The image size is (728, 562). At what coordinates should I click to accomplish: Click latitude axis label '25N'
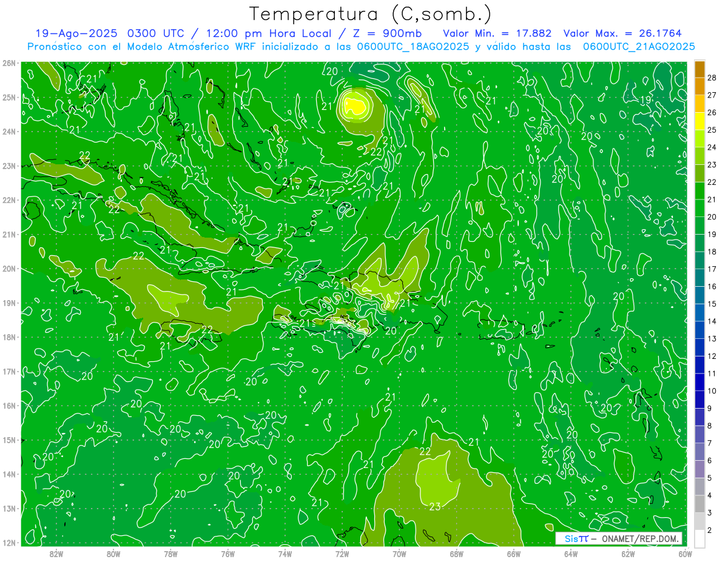click(x=9, y=97)
